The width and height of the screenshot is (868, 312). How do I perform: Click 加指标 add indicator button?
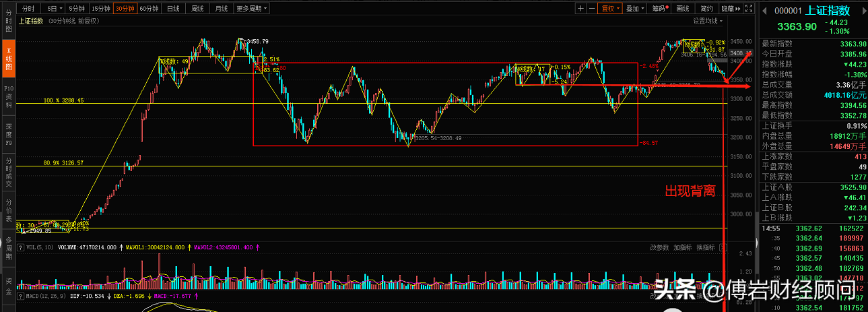(682, 247)
